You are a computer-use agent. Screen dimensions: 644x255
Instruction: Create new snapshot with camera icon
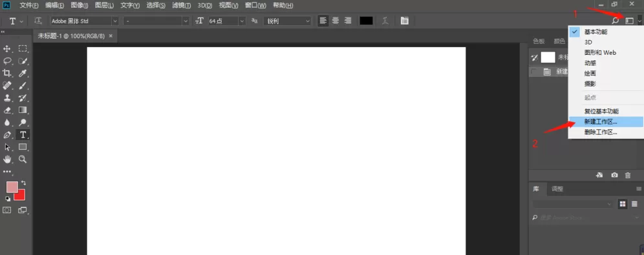(614, 175)
